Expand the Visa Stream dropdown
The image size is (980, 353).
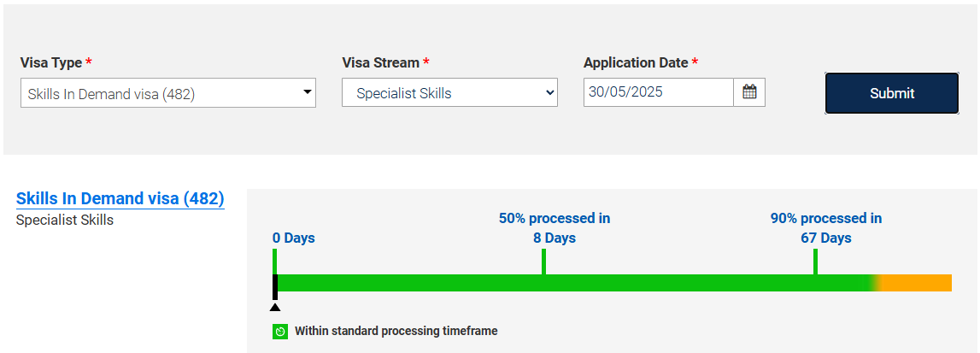click(449, 93)
